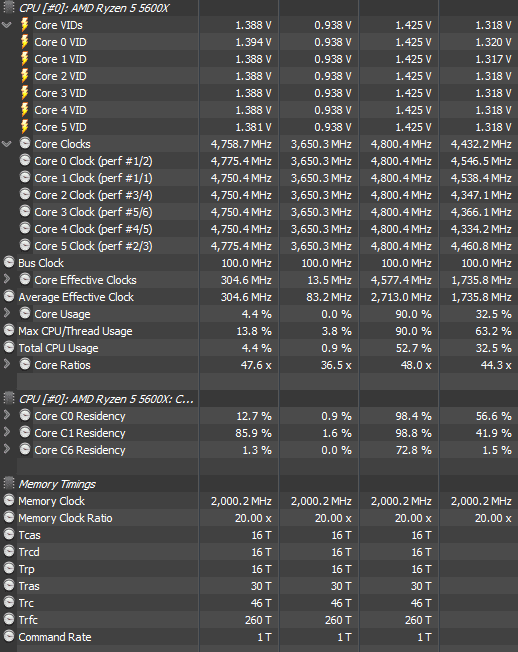Click the clock icon for Average Effective Clock
The width and height of the screenshot is (518, 652).
[x=9, y=296]
